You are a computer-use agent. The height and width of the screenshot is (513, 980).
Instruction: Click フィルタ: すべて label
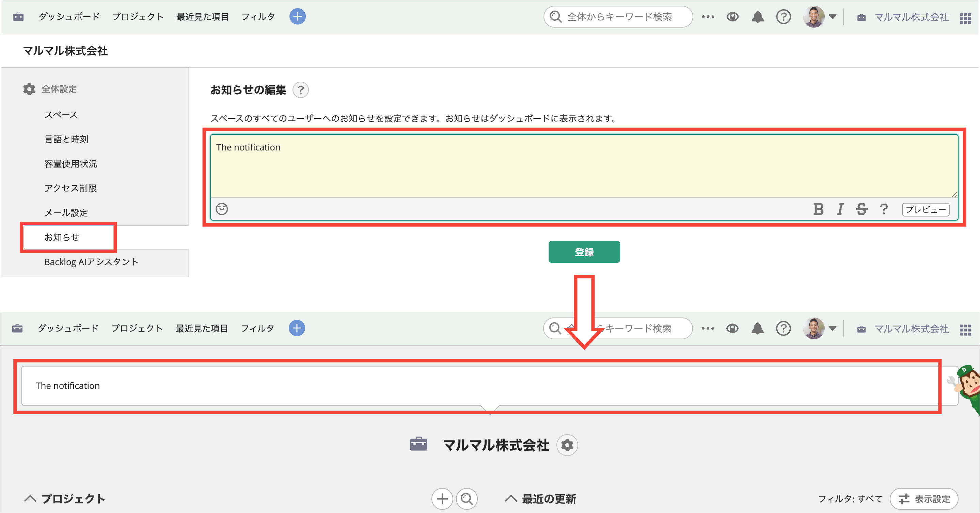click(850, 499)
